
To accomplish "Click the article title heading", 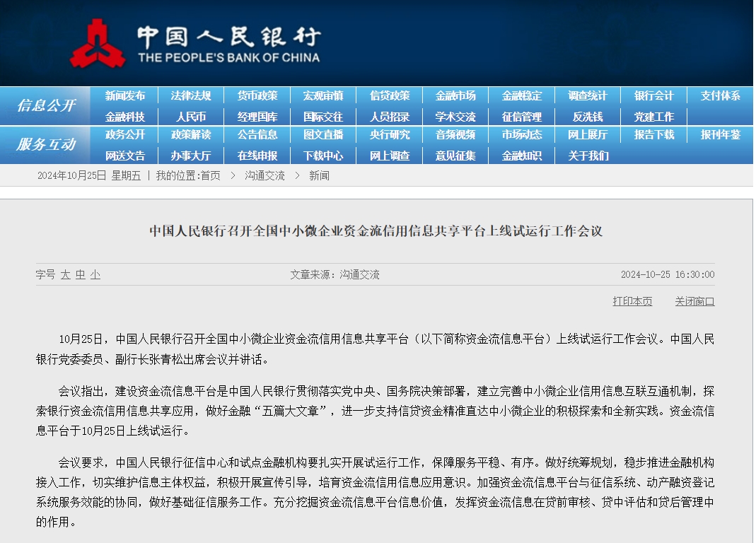I will (x=376, y=231).
